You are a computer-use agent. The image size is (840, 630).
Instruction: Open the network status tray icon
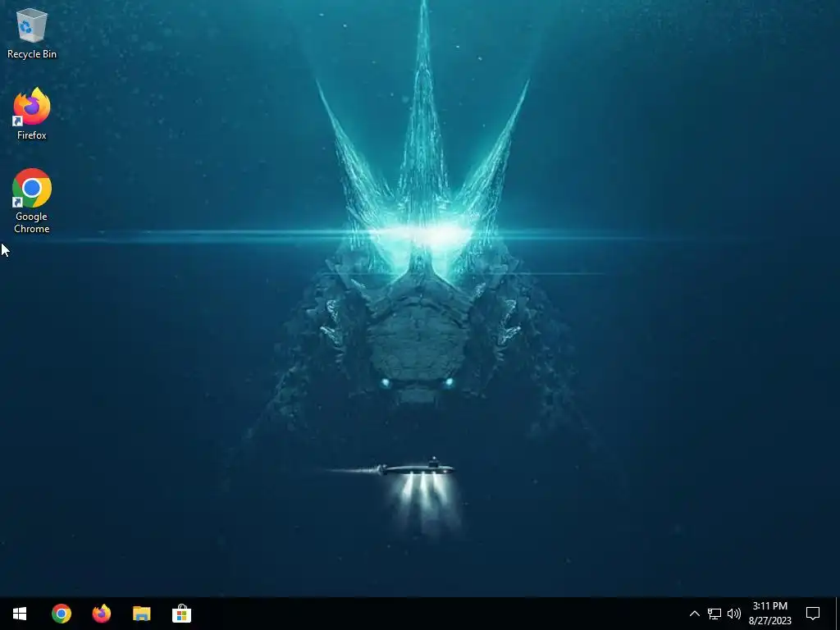point(714,614)
